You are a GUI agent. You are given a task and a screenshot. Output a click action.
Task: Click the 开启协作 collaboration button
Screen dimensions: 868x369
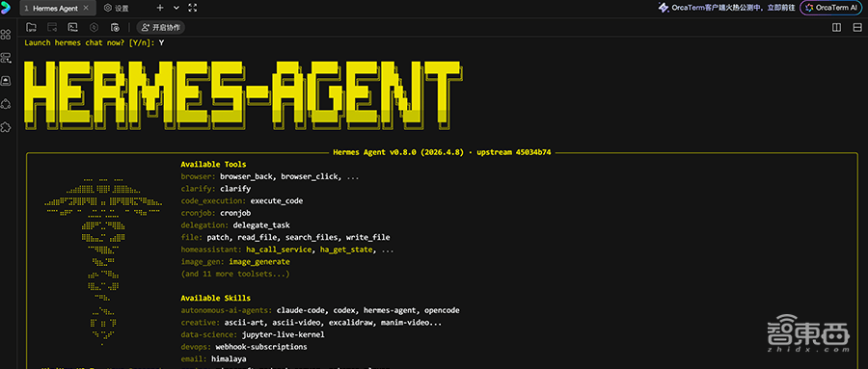160,27
